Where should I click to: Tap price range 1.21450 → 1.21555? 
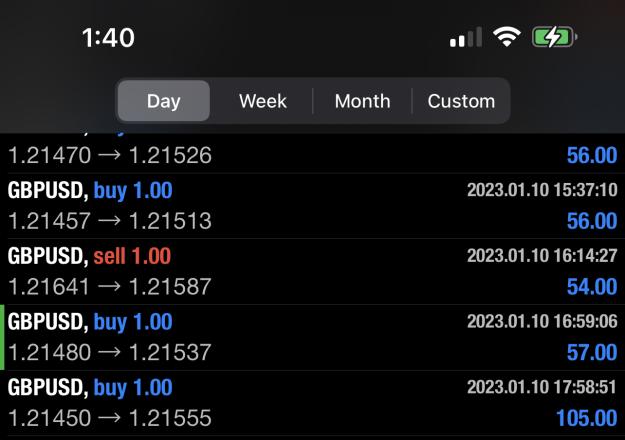[x=110, y=418]
